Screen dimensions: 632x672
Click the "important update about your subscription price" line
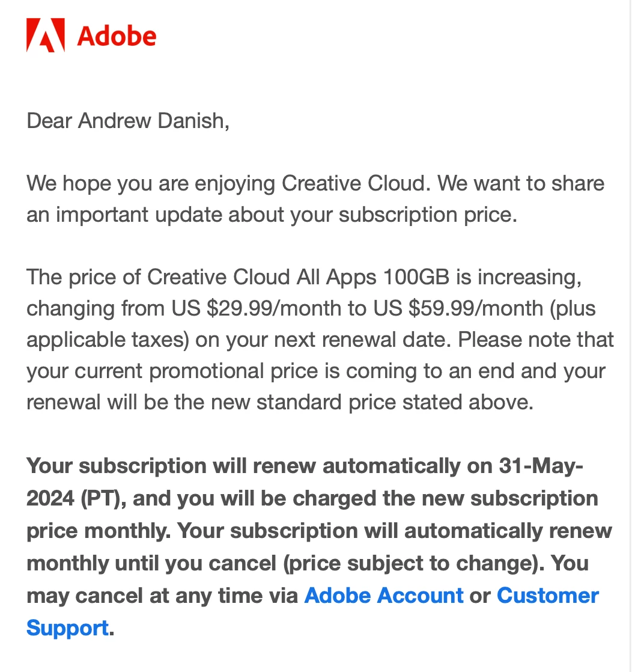coord(286,215)
